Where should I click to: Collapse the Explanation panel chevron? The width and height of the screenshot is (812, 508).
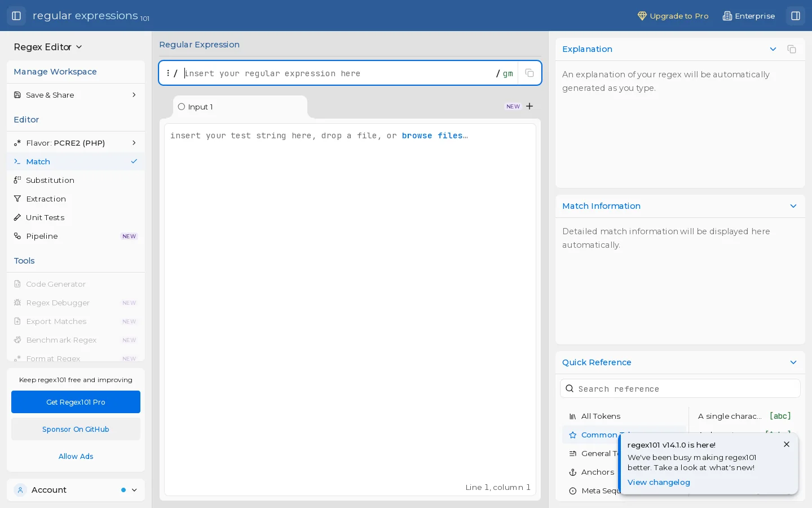click(773, 49)
